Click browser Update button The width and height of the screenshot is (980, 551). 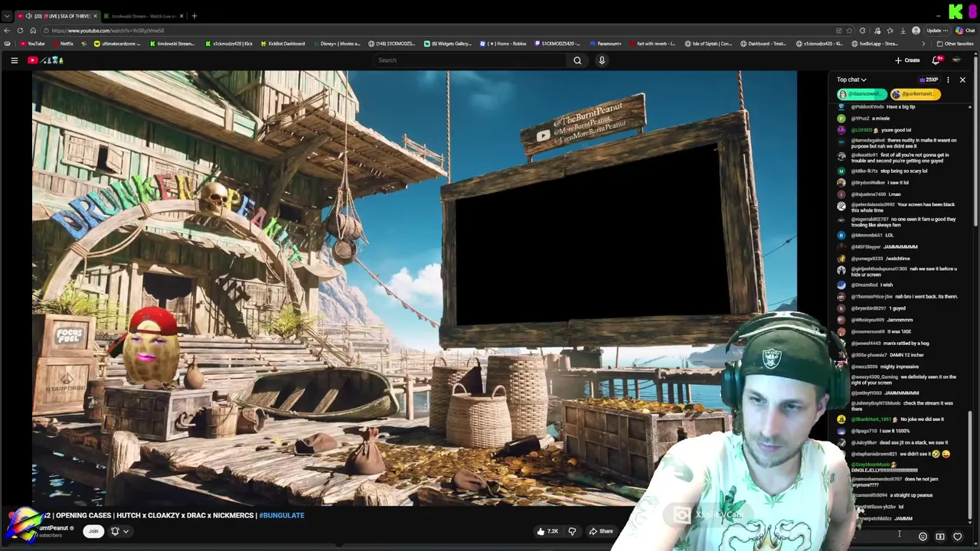(x=937, y=31)
